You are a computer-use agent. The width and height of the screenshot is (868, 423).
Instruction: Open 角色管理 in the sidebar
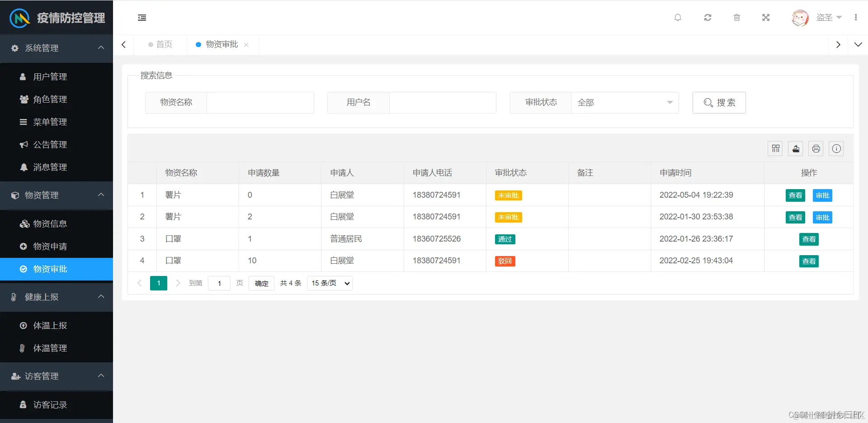click(x=57, y=100)
